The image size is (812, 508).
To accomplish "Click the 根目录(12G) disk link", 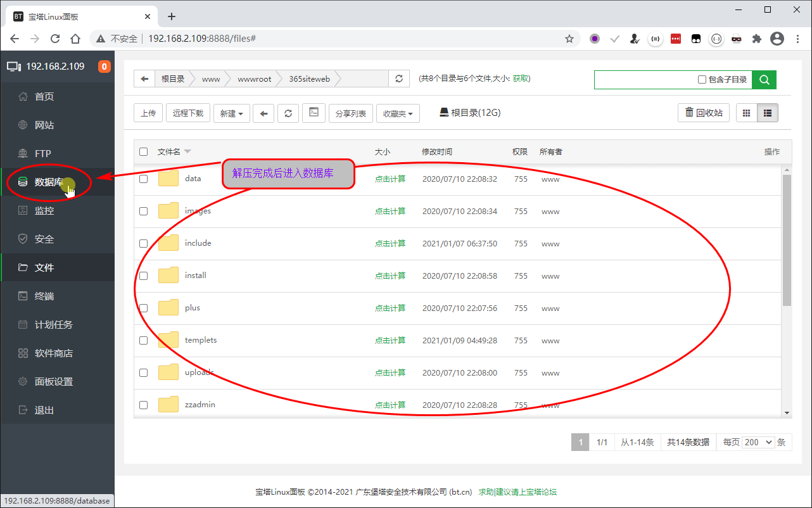I will pos(470,113).
